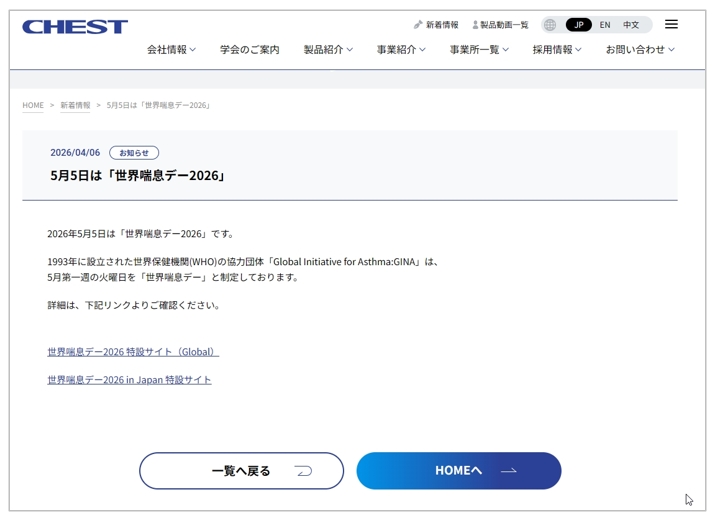Image resolution: width=715 pixels, height=519 pixels.
Task: Open the 採用情報 menu
Action: (556, 49)
